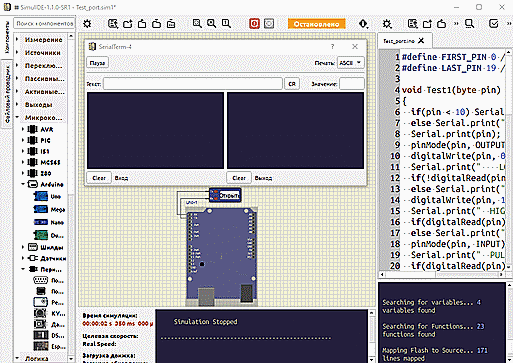Viewport: 513px width, 363px height.
Task: Select the Arduino Nano component
Action: pos(49,222)
